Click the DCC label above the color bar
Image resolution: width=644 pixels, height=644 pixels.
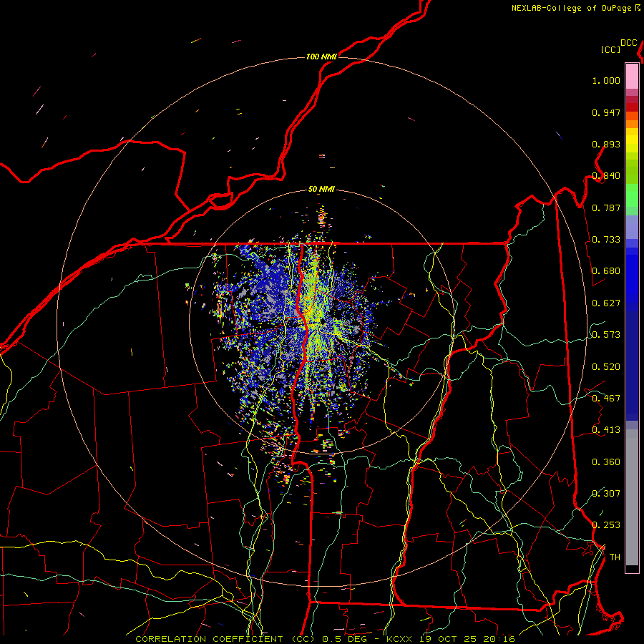628,43
